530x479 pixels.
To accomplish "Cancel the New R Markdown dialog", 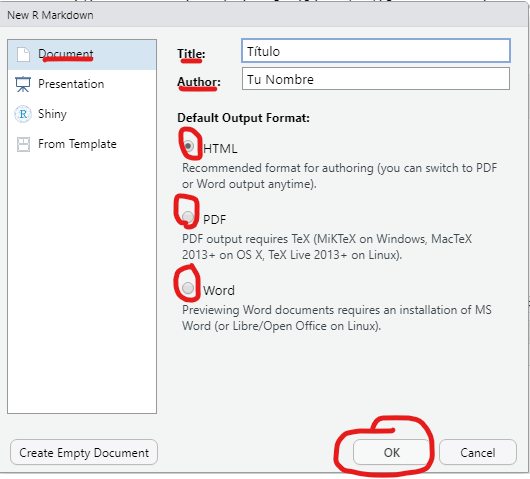I will pyautogui.click(x=478, y=452).
